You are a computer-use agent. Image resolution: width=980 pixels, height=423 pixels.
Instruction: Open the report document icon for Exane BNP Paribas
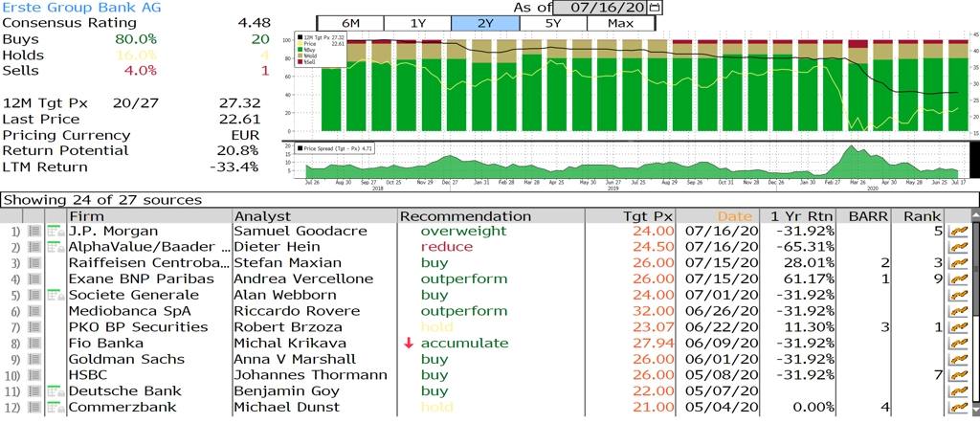34,279
